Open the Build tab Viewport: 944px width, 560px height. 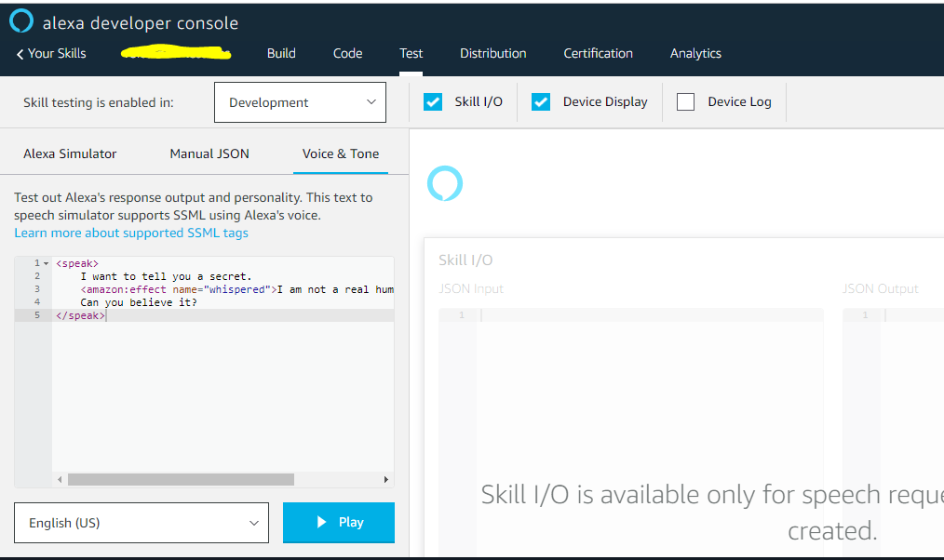(281, 54)
